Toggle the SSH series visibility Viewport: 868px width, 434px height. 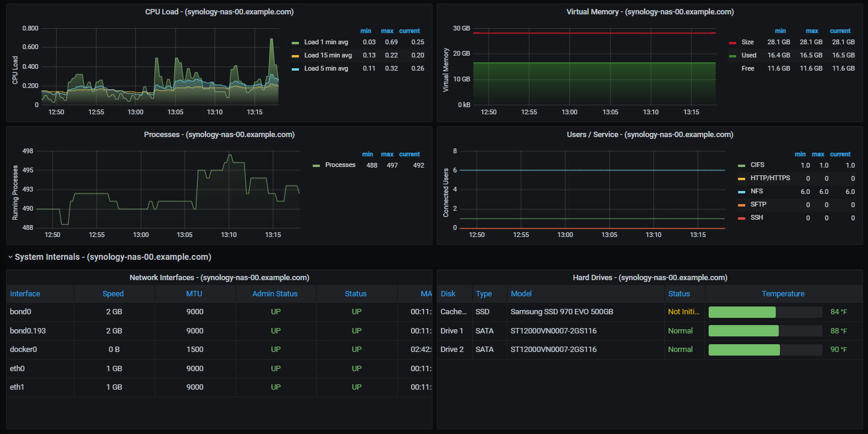click(757, 218)
